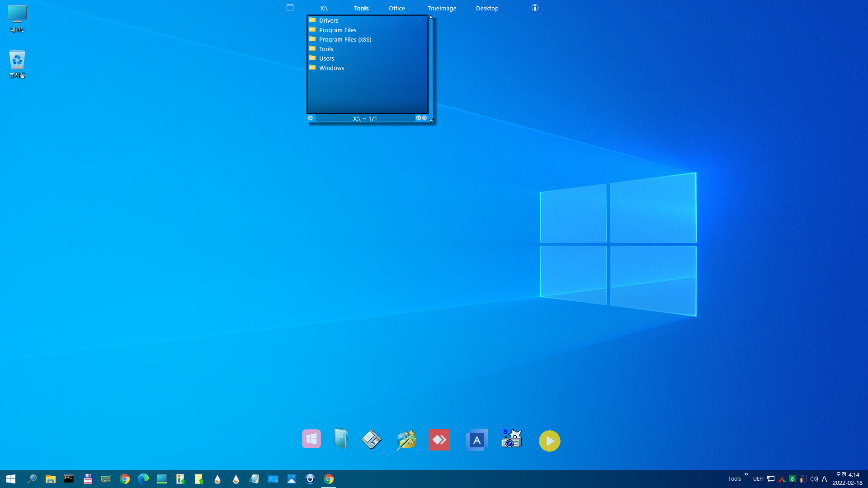868x488 pixels.
Task: Launch Microsoft Edge from the taskbar
Action: click(143, 479)
